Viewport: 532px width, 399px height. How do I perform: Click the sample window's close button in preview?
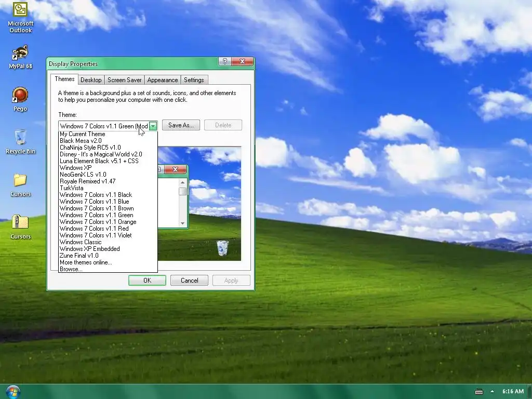tap(175, 169)
